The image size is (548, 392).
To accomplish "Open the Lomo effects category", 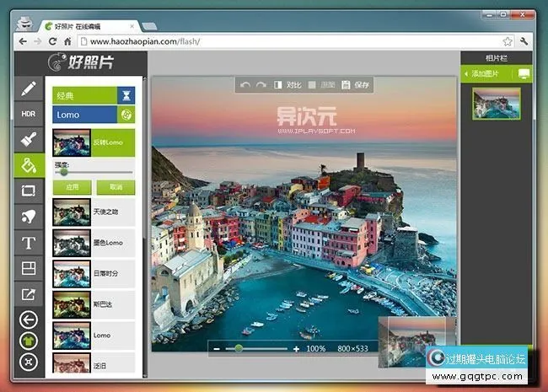I will pos(84,115).
